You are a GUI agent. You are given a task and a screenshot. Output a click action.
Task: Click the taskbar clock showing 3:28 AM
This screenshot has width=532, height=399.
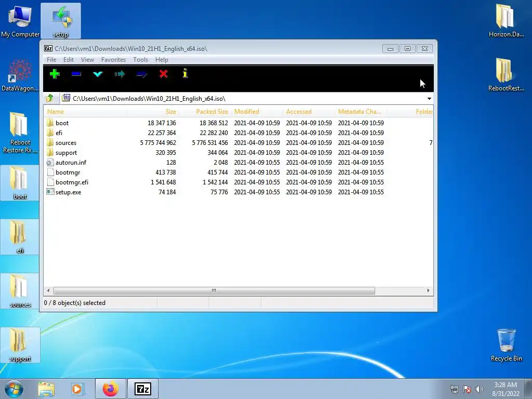[x=506, y=389]
